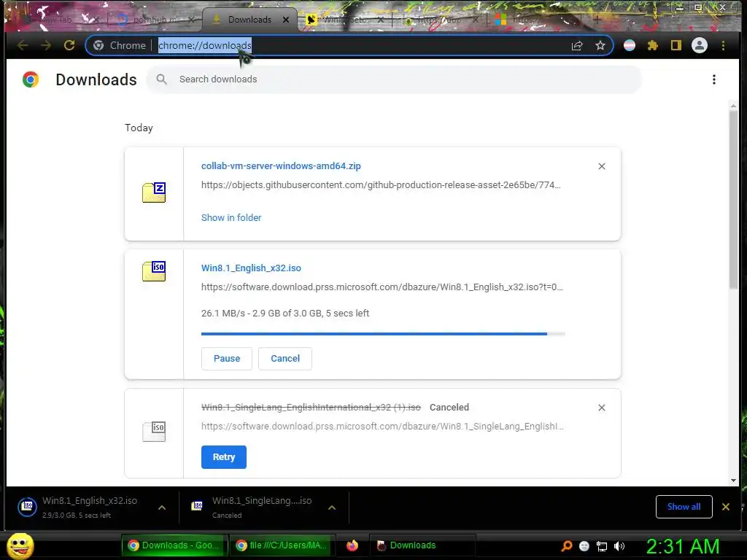Image resolution: width=747 pixels, height=560 pixels.
Task: Click the greyed iso icon of canceled download
Action: [x=154, y=432]
